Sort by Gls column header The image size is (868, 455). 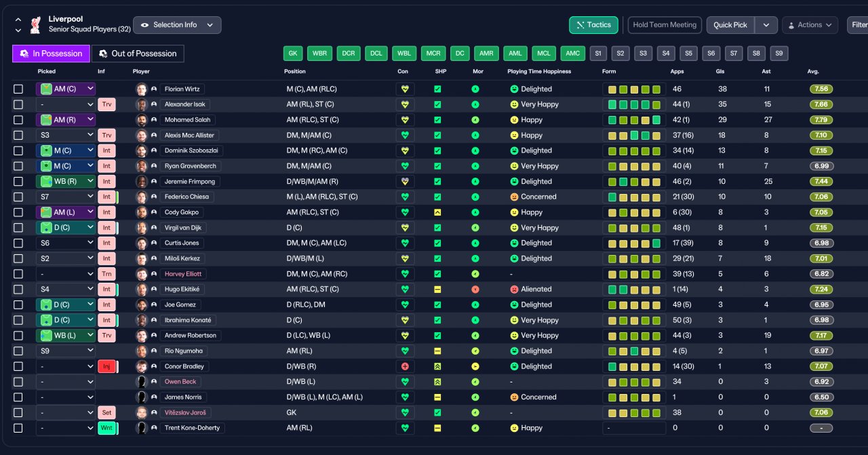719,71
